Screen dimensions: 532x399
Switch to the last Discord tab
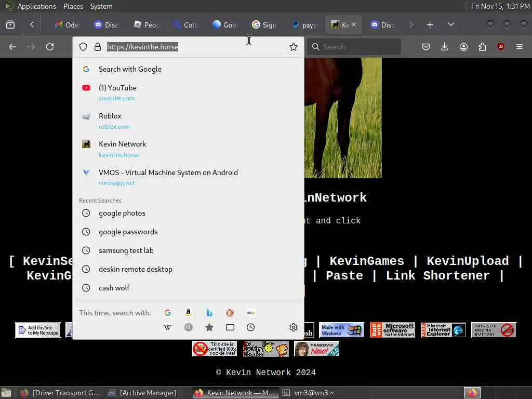coord(383,25)
